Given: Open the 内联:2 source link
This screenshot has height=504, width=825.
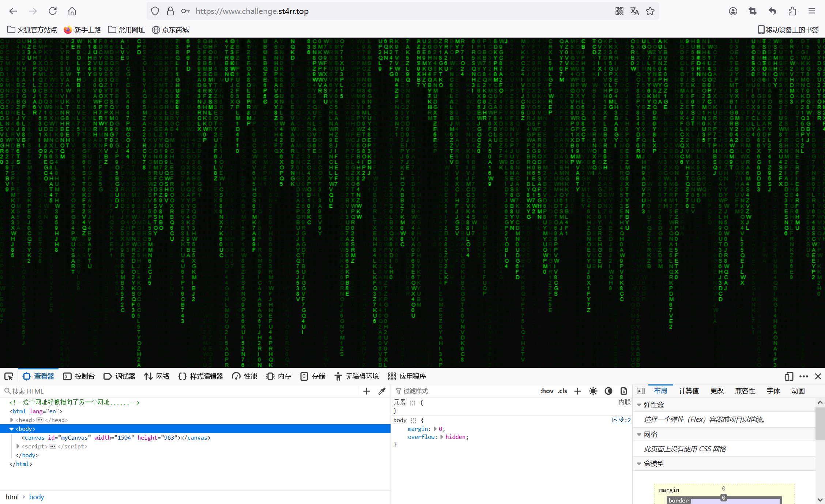Looking at the screenshot, I should 621,420.
